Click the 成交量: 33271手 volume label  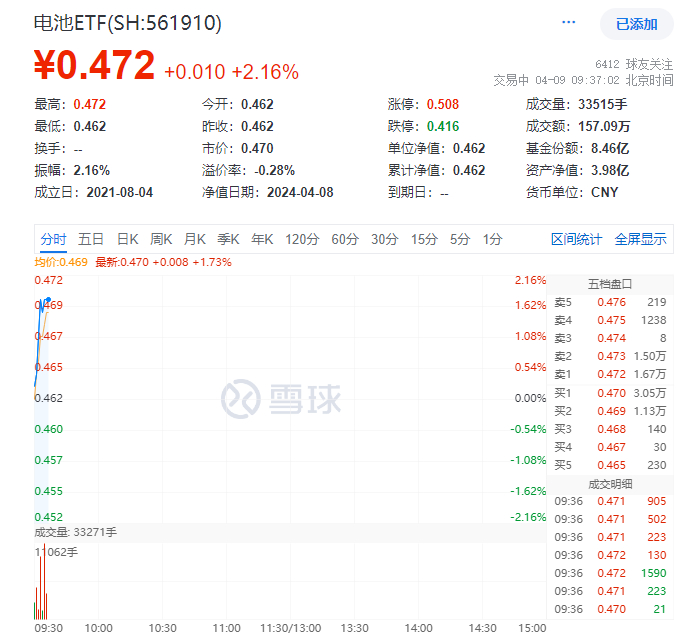click(76, 532)
